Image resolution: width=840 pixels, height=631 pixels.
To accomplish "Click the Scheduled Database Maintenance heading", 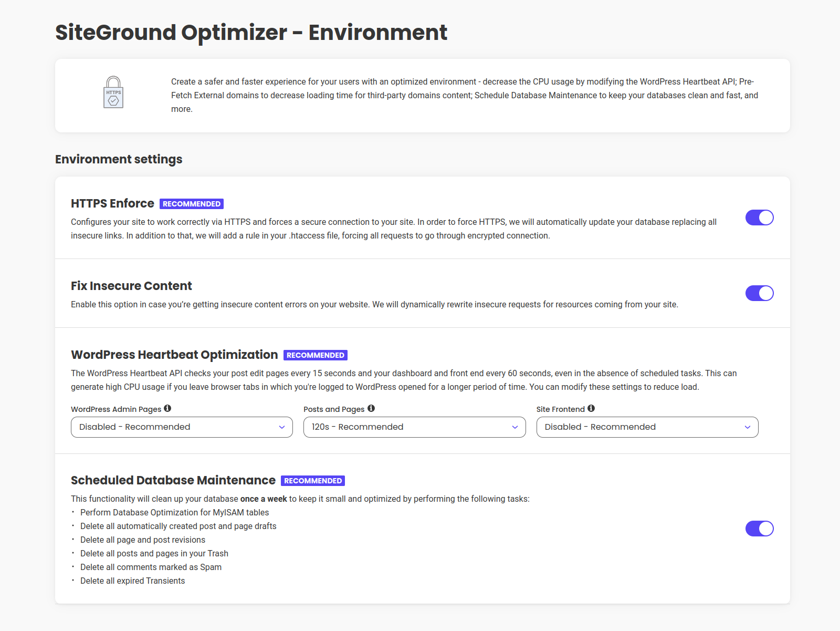I will [173, 480].
